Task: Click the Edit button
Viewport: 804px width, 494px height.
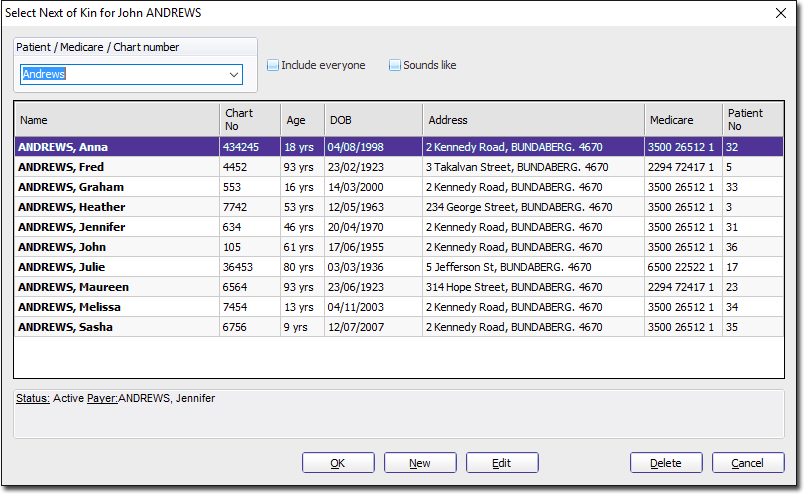Action: (502, 463)
